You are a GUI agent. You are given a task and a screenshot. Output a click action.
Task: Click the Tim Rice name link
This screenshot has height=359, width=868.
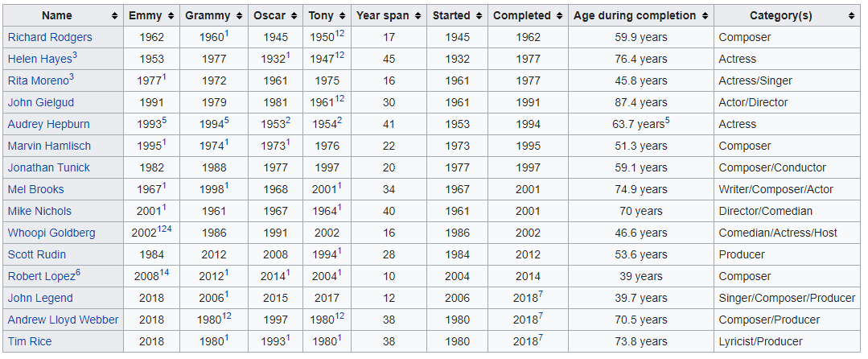[30, 341]
